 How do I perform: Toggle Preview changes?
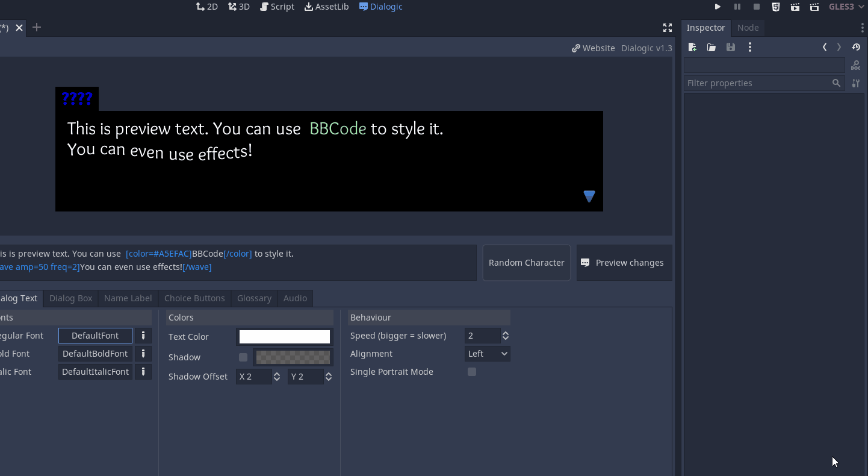[624, 263]
